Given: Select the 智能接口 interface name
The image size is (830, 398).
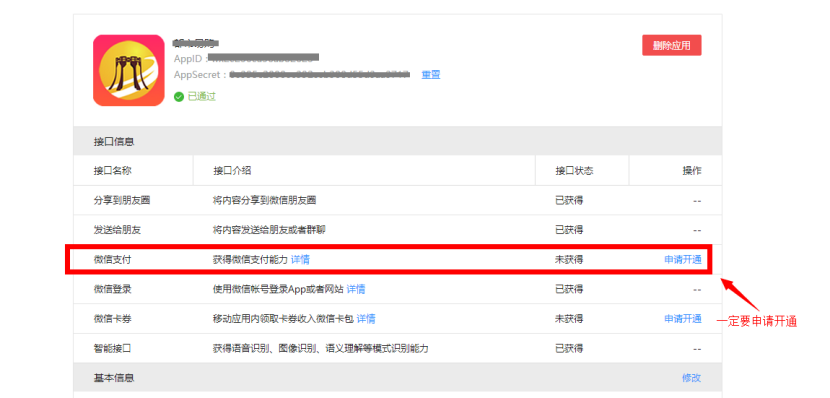Looking at the screenshot, I should [112, 348].
